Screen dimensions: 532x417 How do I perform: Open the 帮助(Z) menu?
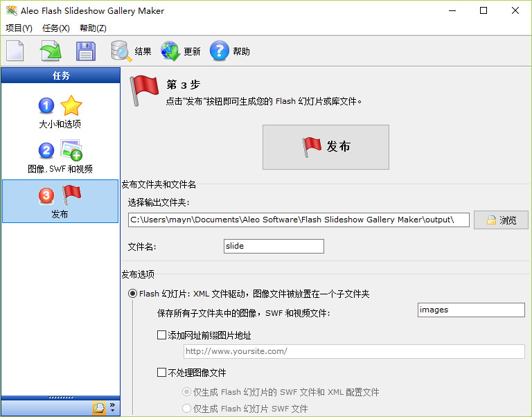[93, 28]
